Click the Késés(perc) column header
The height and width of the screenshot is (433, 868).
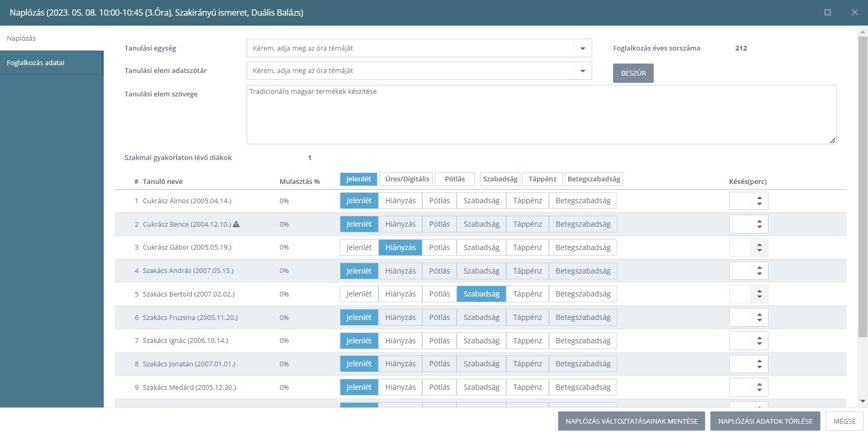[x=748, y=182]
